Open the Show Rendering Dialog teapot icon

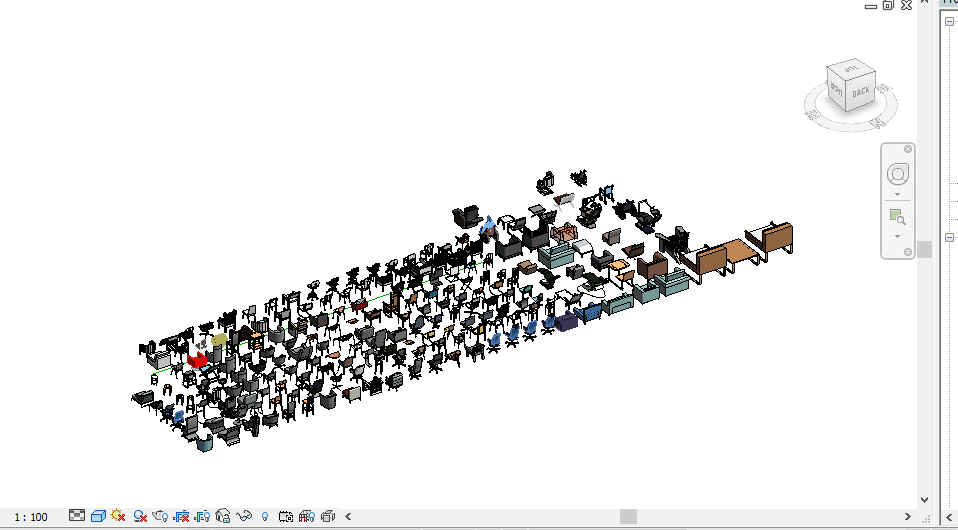click(161, 516)
